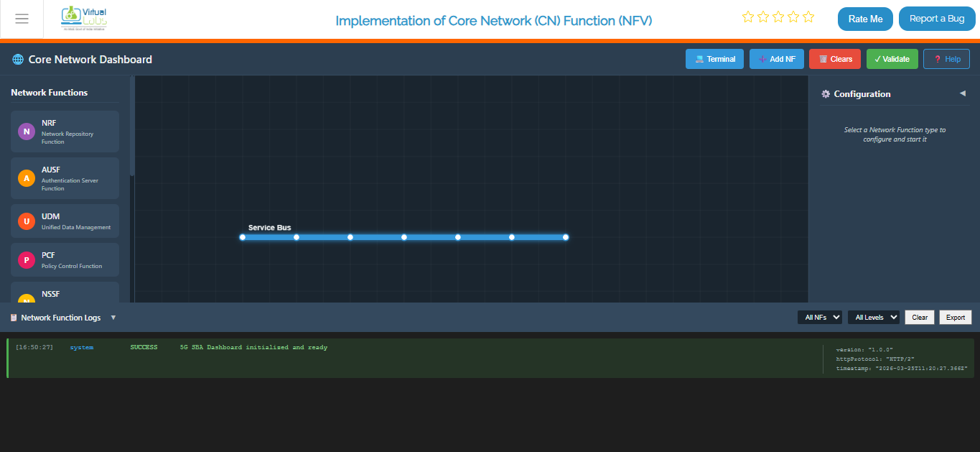Rate with the fifth star
The height and width of the screenshot is (452, 980).
[x=808, y=17]
